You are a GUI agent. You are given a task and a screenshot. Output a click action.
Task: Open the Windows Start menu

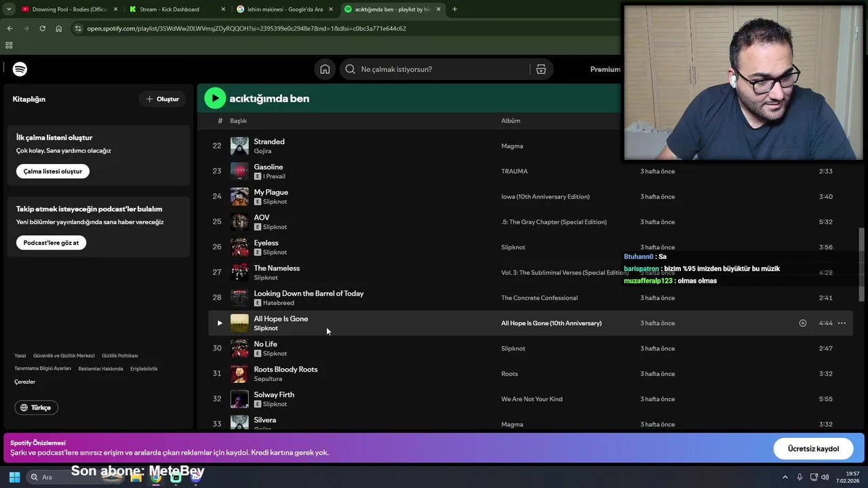point(14,477)
